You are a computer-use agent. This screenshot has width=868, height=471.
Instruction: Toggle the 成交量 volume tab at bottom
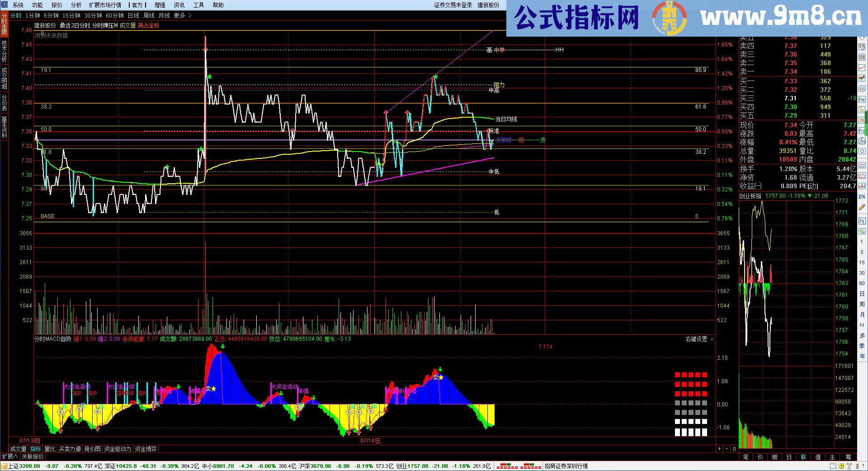pos(19,449)
